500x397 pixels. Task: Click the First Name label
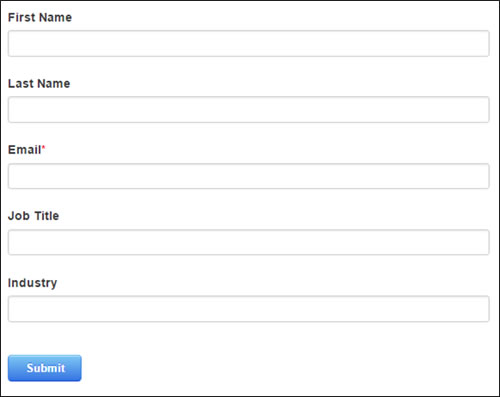tap(40, 17)
